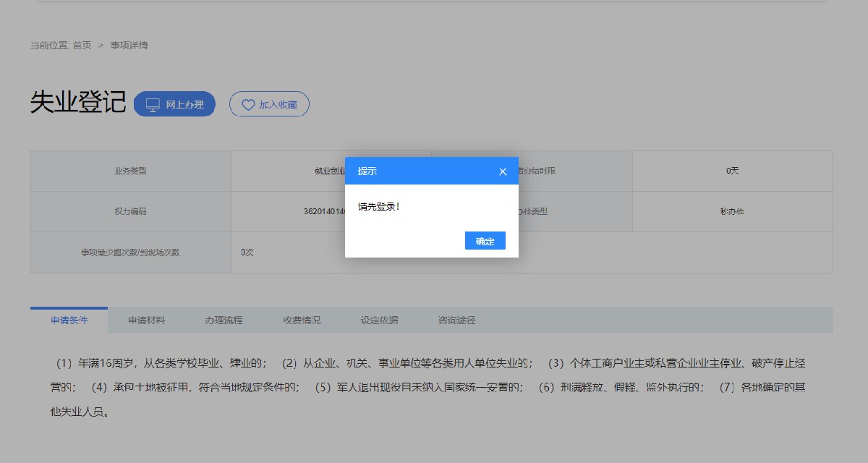Click the heart icon in 加入收藏 button
Image resolution: width=868 pixels, height=463 pixels.
click(248, 105)
